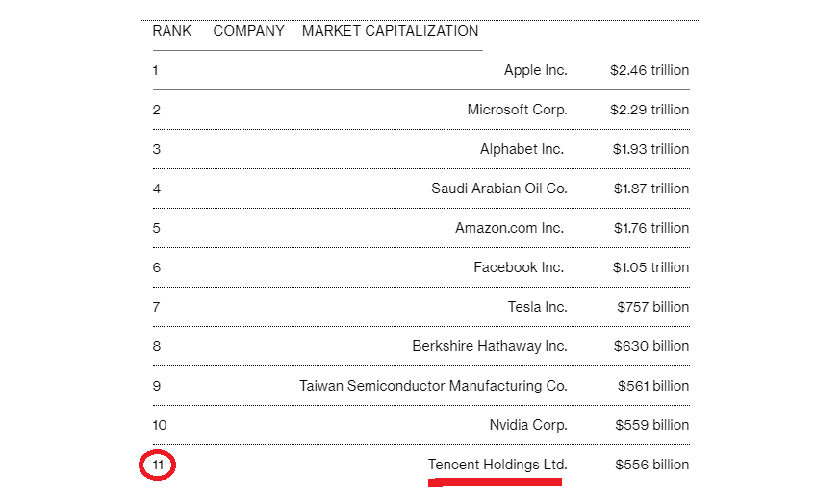Click the RANK column header
Viewport: 815px width, 504px height.
171,31
